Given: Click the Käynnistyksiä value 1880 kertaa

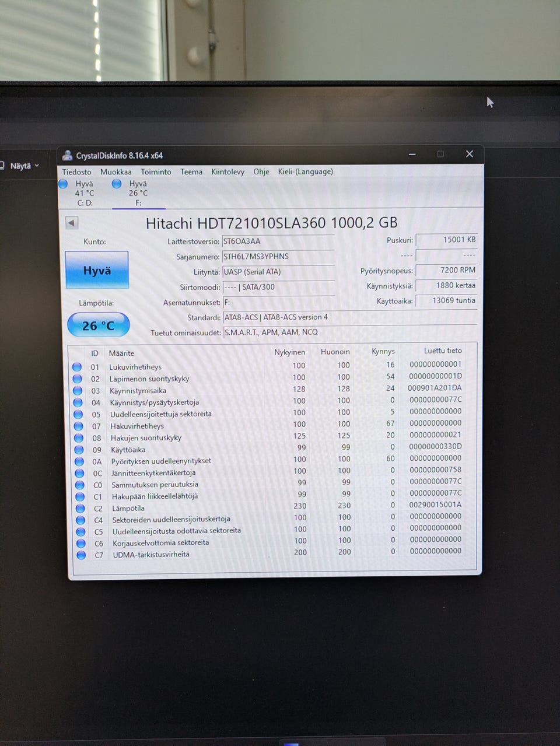Looking at the screenshot, I should (446, 285).
